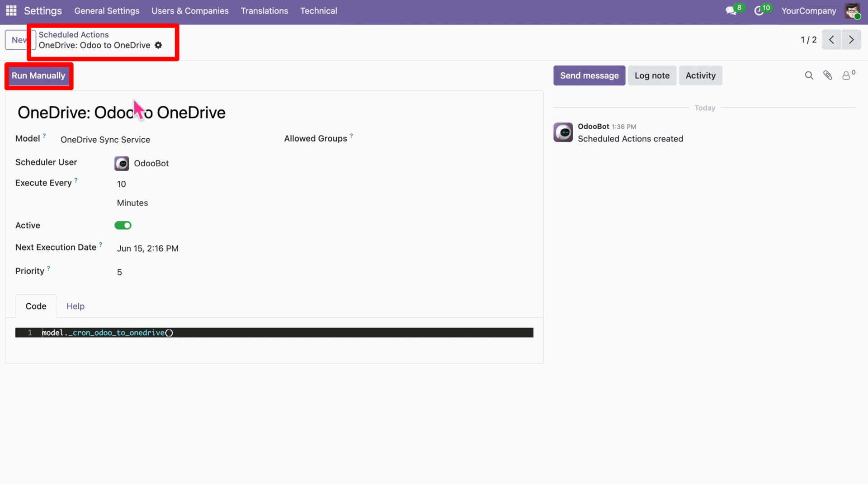Click the action name title field

tap(122, 113)
